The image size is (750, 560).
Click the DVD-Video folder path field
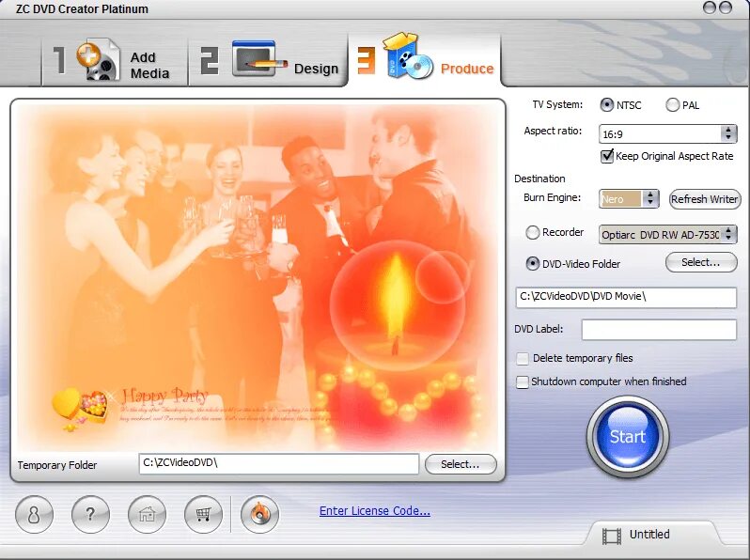point(626,297)
